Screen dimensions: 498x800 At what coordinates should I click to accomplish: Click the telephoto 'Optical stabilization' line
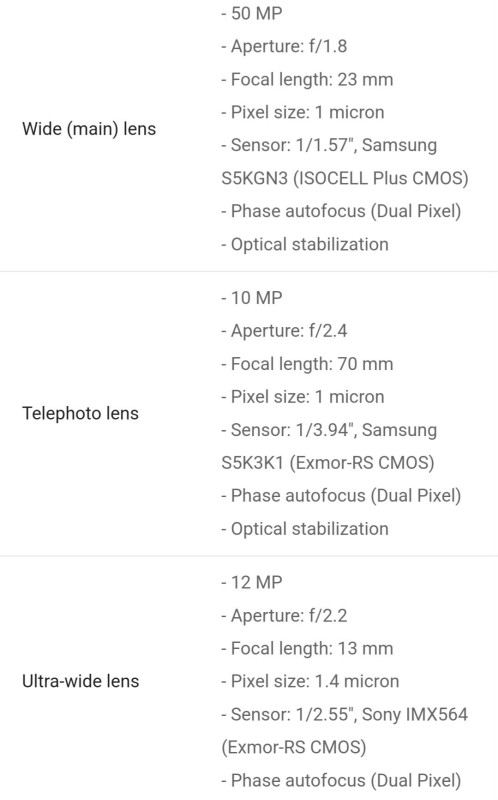[x=305, y=529]
